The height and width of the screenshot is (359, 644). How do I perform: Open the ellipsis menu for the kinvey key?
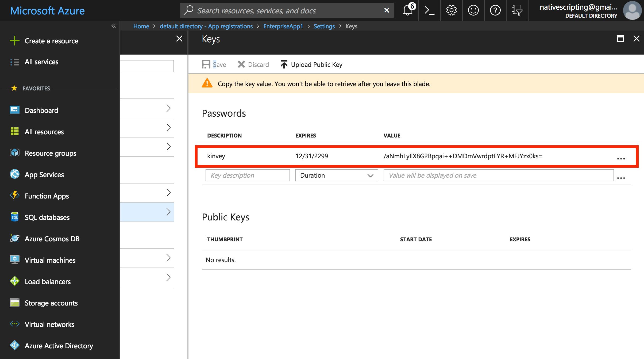pos(621,158)
